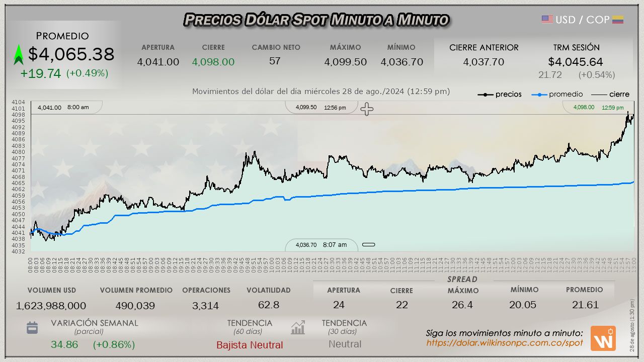644x362 pixels.
Task: Select the 4,041.00 8:00 am opening marker
Action: click(x=63, y=107)
